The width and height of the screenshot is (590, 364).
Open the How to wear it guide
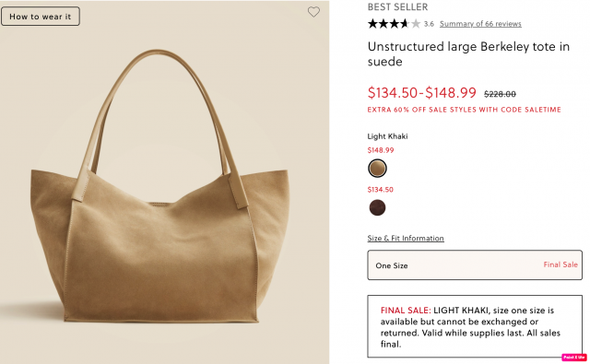tap(41, 17)
